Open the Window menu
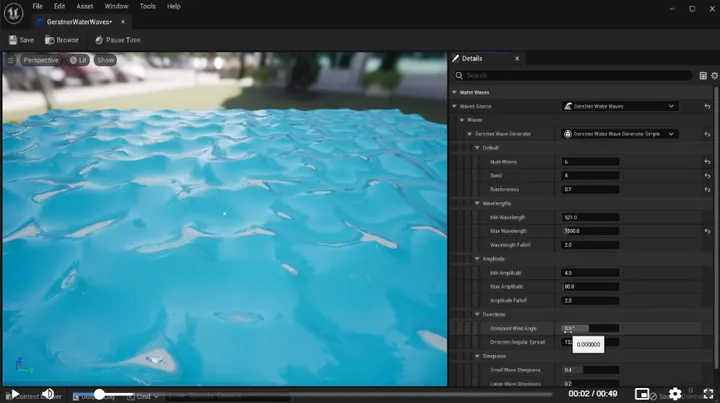 [x=116, y=6]
